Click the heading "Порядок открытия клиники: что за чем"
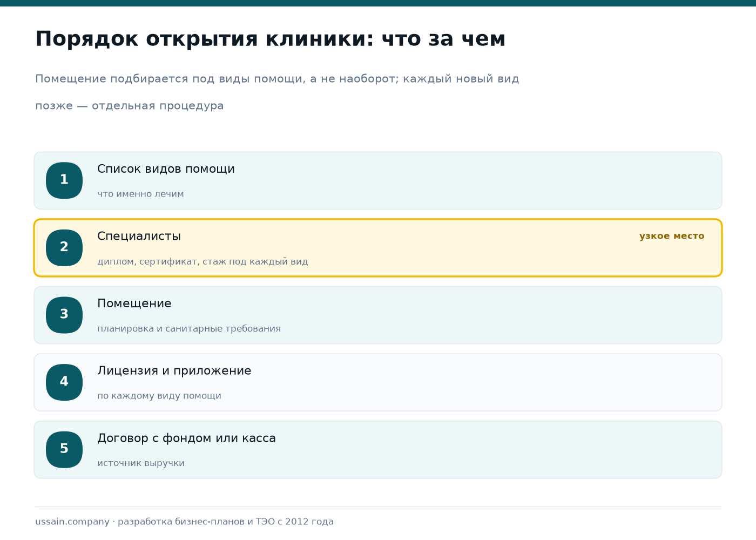 (x=271, y=39)
